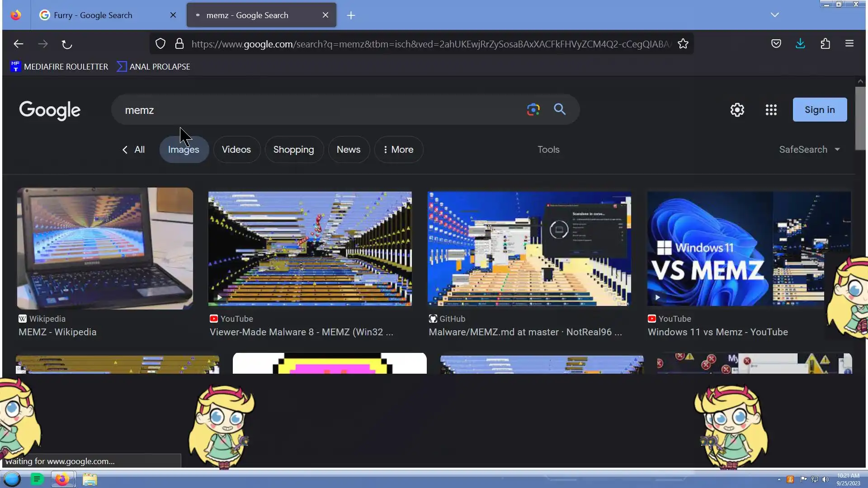Select the Videos filter tab
868x488 pixels.
236,150
